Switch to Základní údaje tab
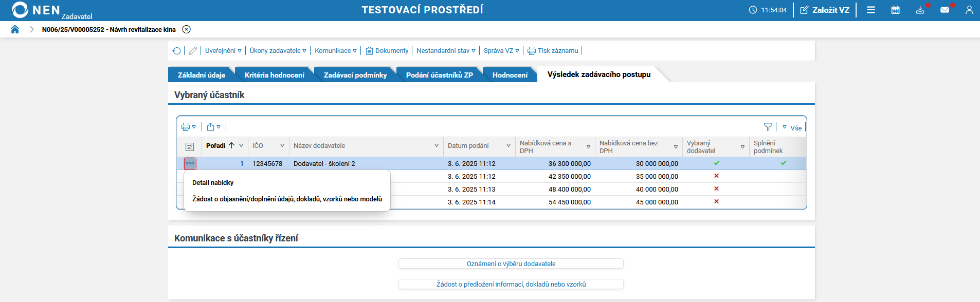This screenshot has height=302, width=980. pos(202,75)
